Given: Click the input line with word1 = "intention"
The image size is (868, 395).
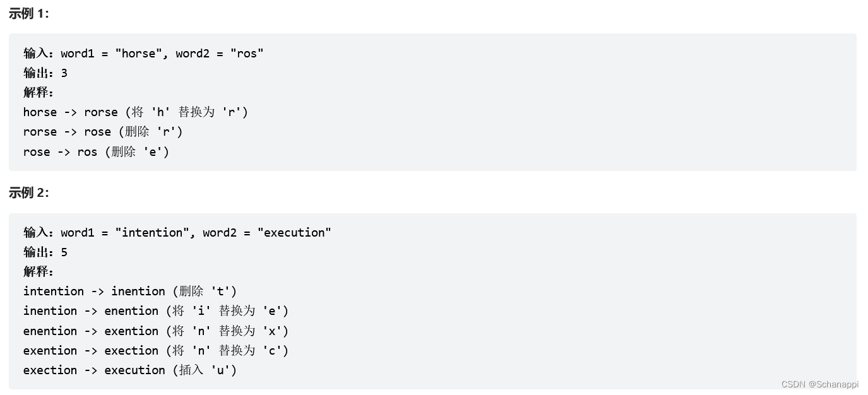Looking at the screenshot, I should point(177,233).
